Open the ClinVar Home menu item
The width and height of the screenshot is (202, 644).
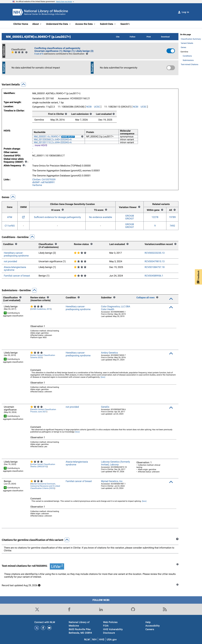pyautogui.click(x=21, y=24)
